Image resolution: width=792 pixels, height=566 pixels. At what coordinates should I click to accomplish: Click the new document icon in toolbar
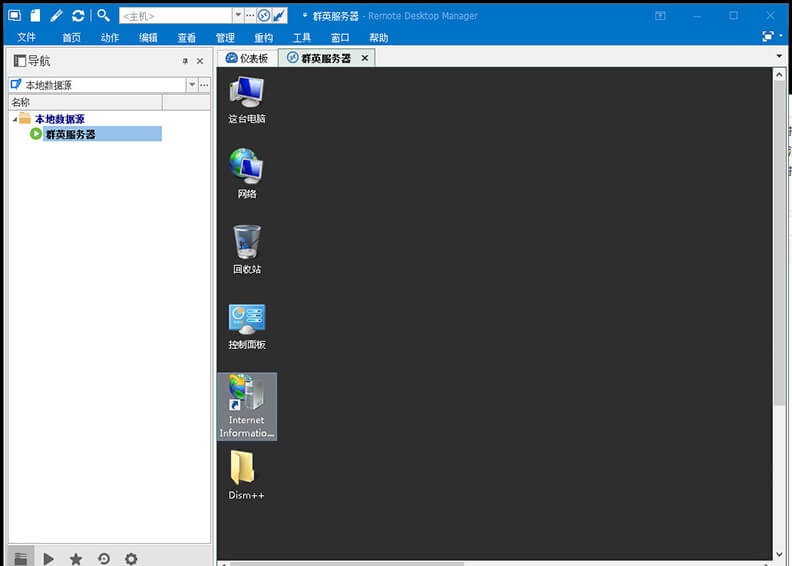coord(35,16)
